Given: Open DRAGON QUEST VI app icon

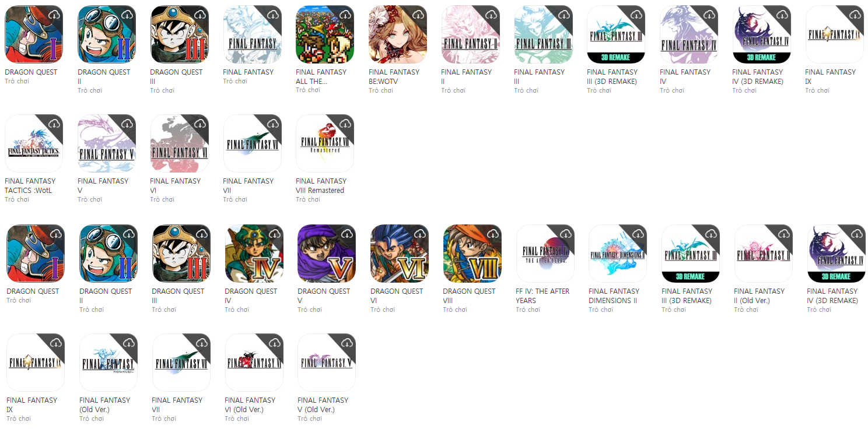Looking at the screenshot, I should 400,254.
